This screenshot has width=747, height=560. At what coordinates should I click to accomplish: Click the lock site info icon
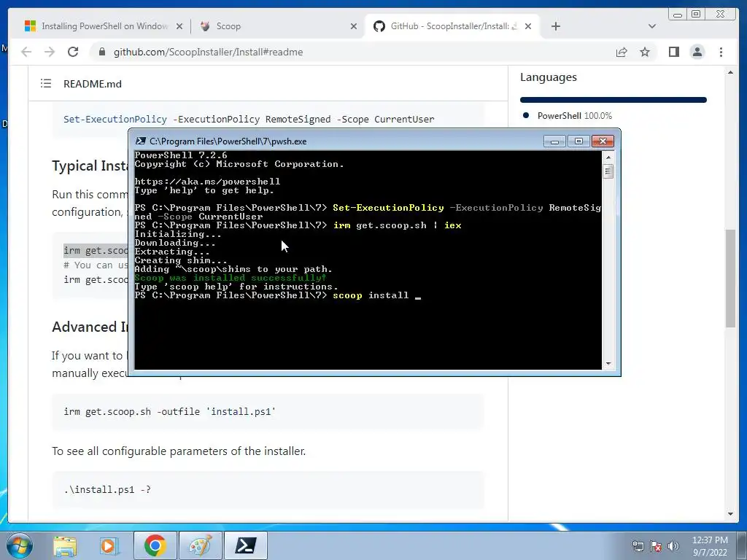tap(102, 52)
